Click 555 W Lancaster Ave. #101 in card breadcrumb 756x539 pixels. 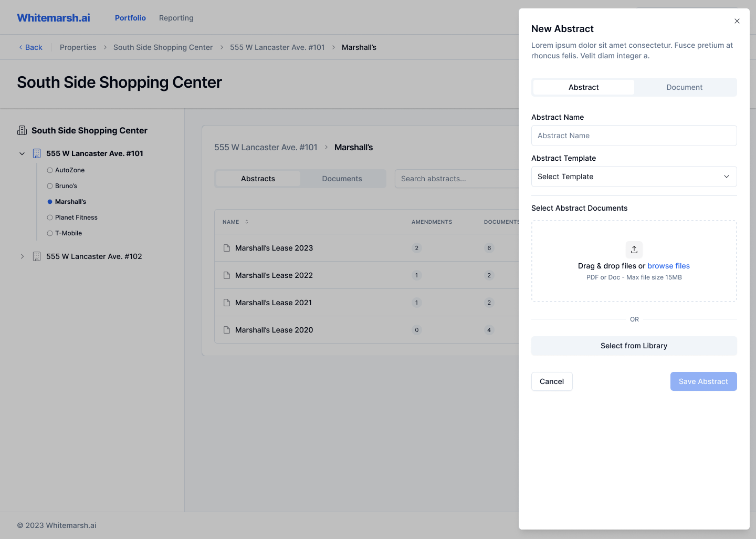pyautogui.click(x=266, y=148)
